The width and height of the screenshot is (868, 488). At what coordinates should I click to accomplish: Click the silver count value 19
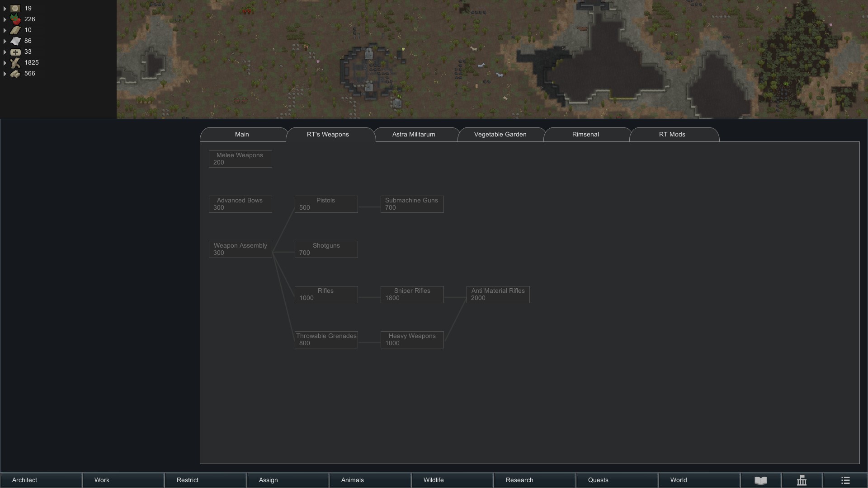pyautogui.click(x=28, y=8)
